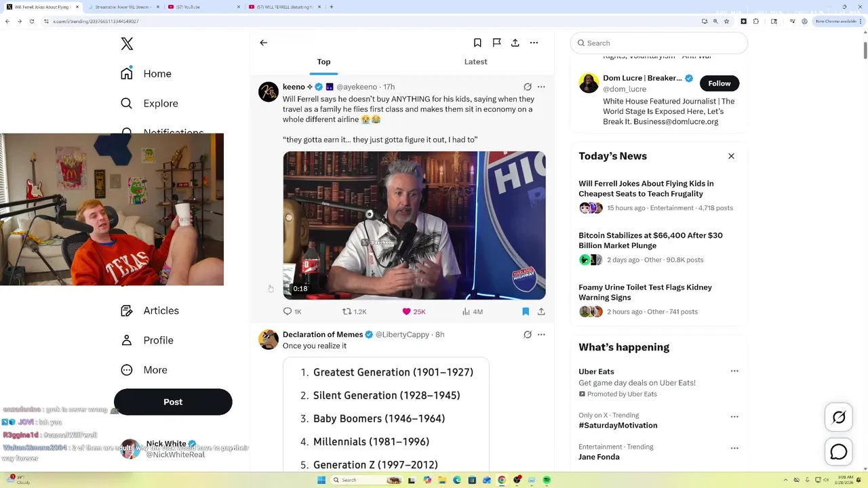This screenshot has height=488, width=868.
Task: Share keeno's post via the share icon
Action: [x=541, y=312]
